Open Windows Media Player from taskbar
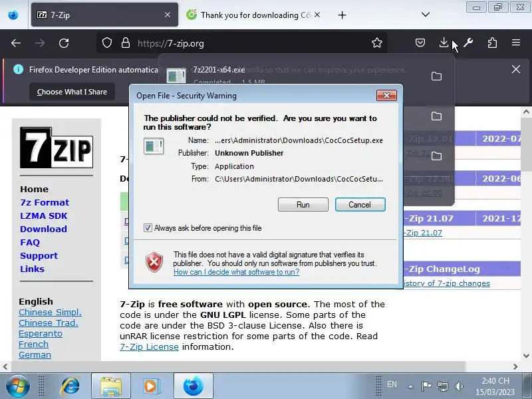532x399 pixels. [x=152, y=386]
